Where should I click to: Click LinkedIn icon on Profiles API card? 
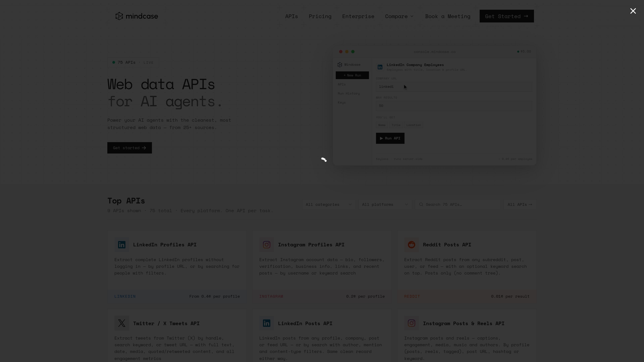[121, 245]
